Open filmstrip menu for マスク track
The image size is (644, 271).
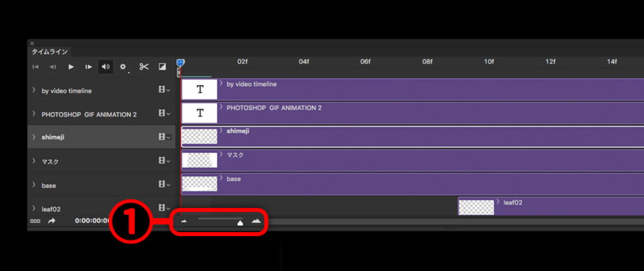164,160
